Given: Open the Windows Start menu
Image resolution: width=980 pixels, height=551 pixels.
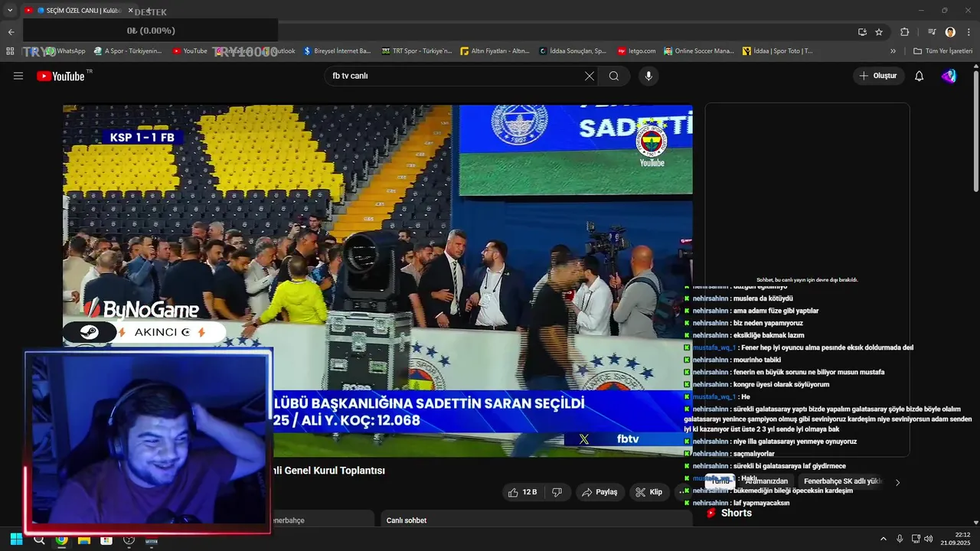Looking at the screenshot, I should click(16, 540).
